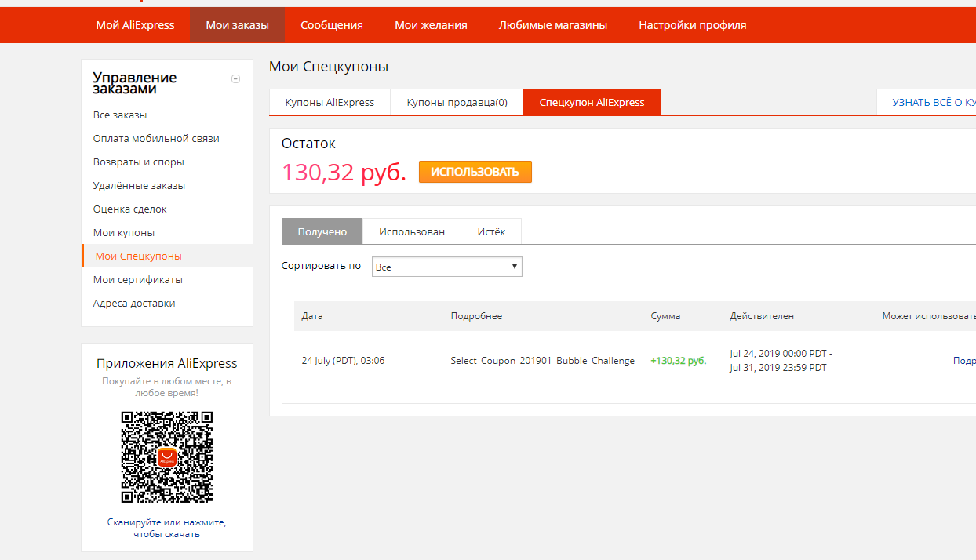Open Настройки профиля in top navigation

point(693,25)
